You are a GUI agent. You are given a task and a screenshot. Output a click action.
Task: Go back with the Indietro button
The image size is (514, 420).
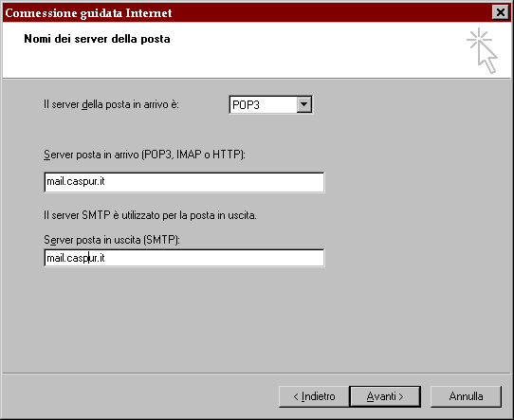pyautogui.click(x=314, y=396)
